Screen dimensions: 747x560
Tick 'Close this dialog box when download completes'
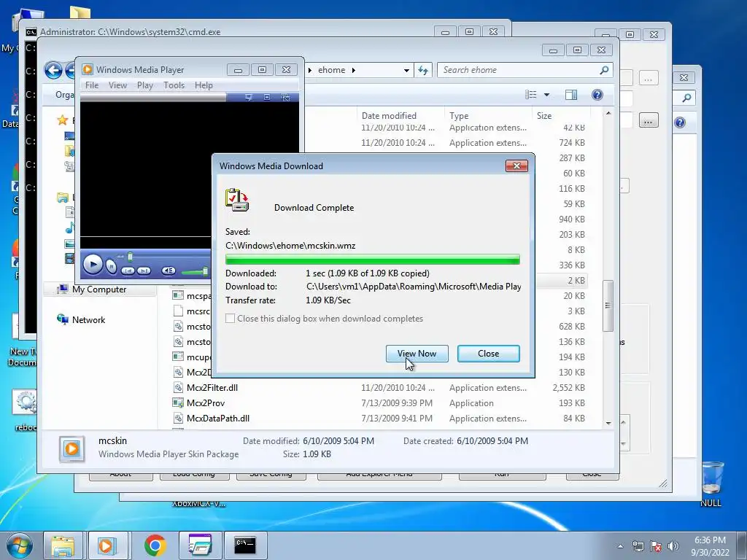[230, 318]
